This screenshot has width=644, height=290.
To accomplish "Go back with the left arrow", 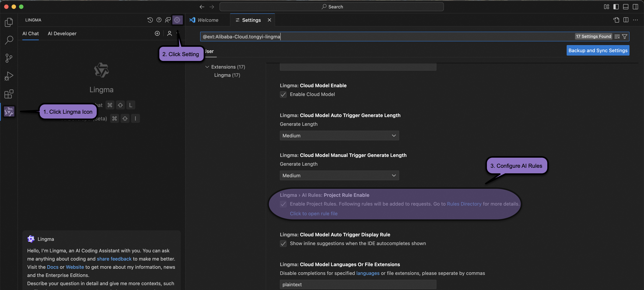I will point(202,7).
